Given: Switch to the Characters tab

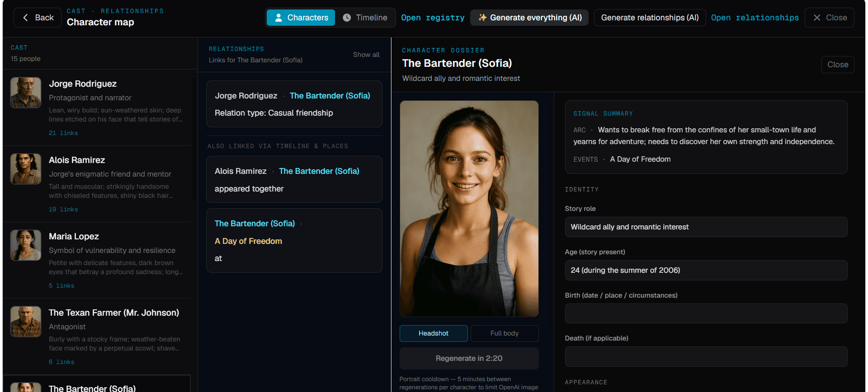Looking at the screenshot, I should pyautogui.click(x=301, y=18).
